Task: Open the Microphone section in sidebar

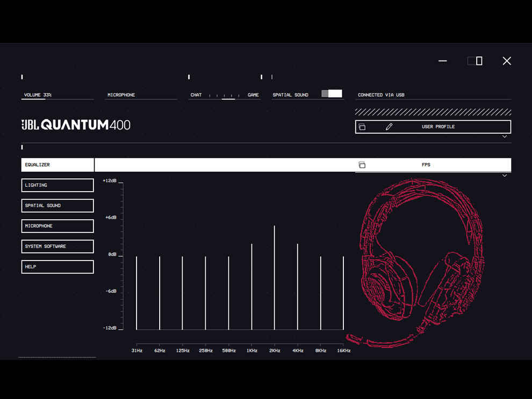Action: [x=57, y=226]
